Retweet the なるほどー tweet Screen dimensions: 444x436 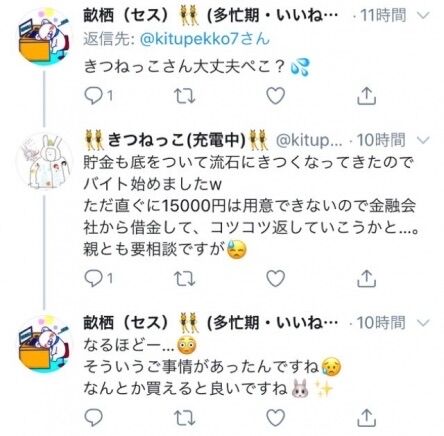(185, 417)
